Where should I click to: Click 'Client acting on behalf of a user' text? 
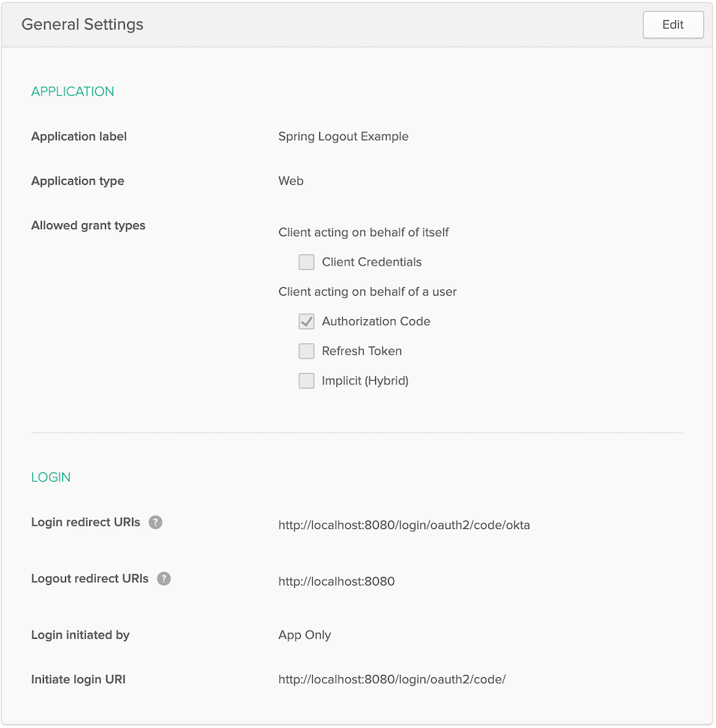(367, 292)
